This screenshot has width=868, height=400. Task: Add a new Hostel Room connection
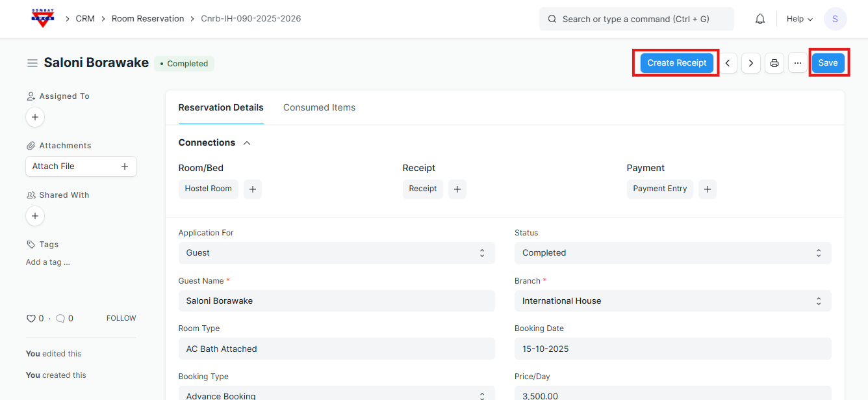coord(252,189)
